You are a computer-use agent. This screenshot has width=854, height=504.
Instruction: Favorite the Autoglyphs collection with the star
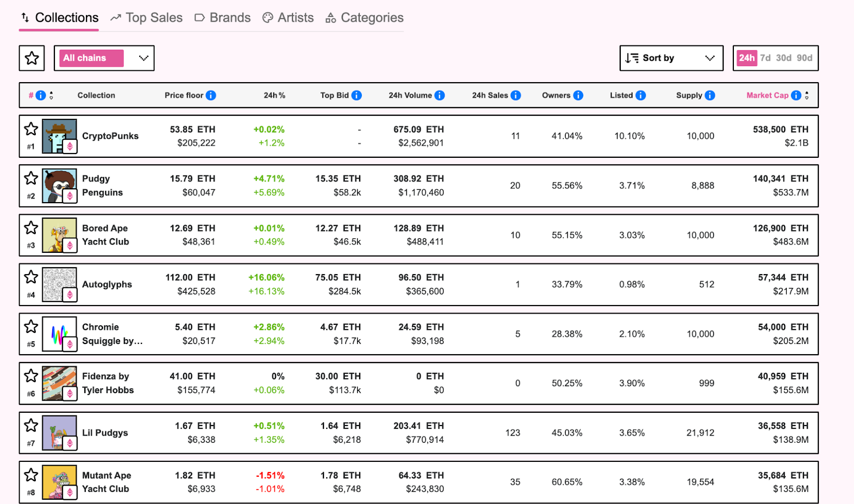(31, 277)
